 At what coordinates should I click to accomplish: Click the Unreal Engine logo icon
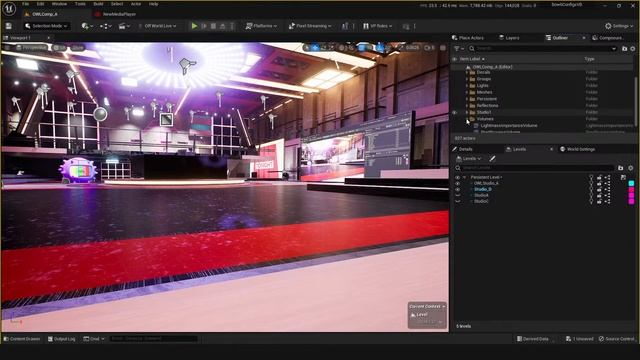pyautogui.click(x=9, y=8)
